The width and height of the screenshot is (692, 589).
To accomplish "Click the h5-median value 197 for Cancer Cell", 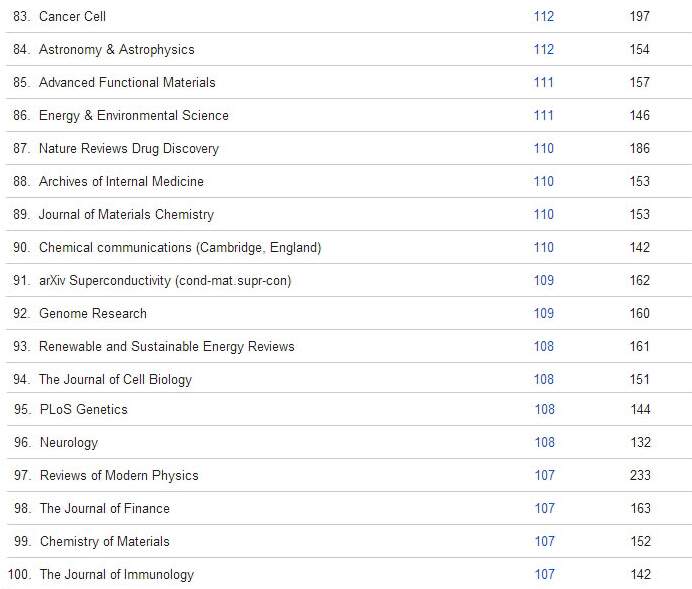I will [x=640, y=16].
